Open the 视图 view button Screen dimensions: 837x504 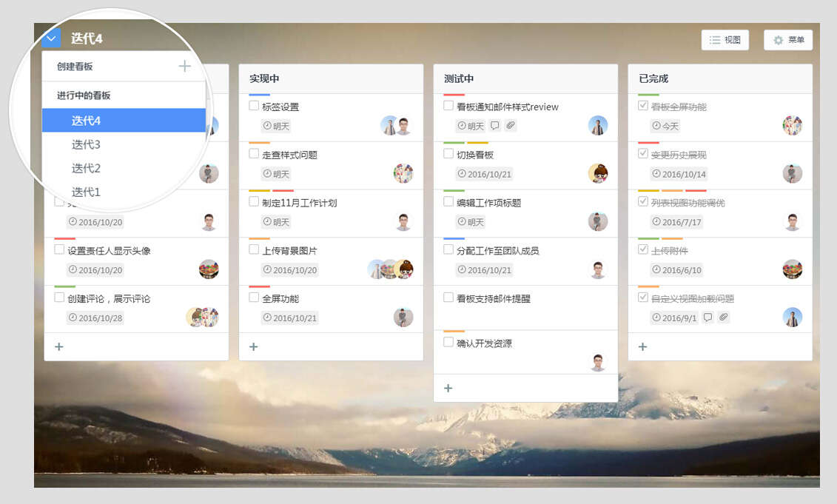(x=725, y=40)
